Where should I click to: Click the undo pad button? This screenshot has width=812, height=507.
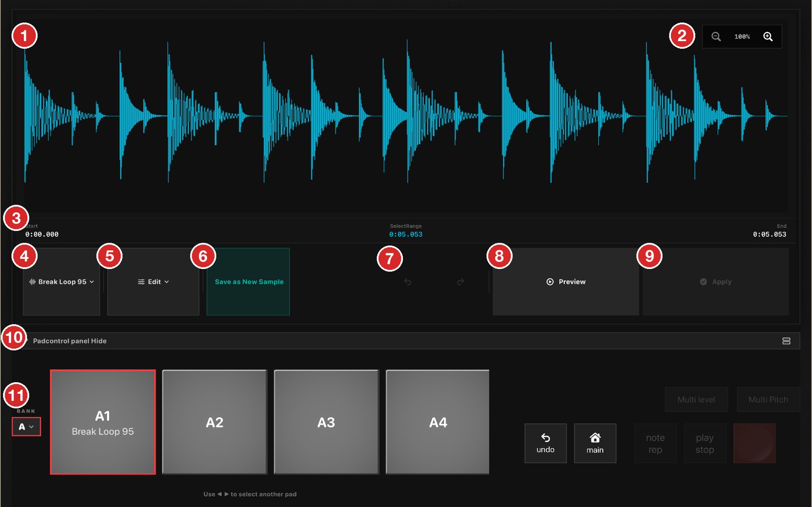click(x=546, y=443)
